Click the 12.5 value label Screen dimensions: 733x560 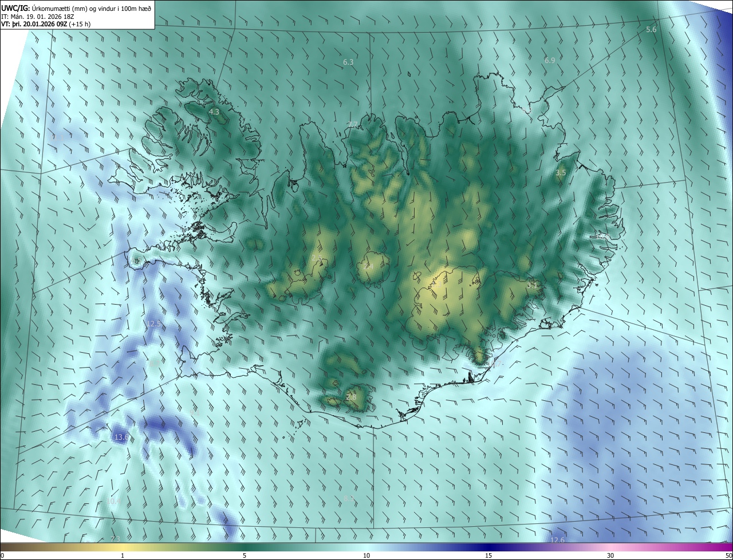click(154, 324)
